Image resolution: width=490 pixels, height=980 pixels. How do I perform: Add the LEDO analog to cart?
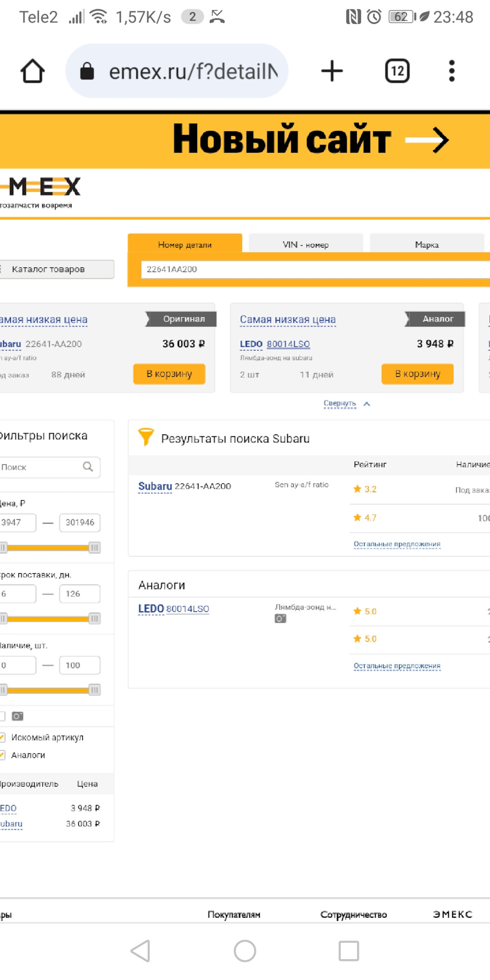(417, 374)
